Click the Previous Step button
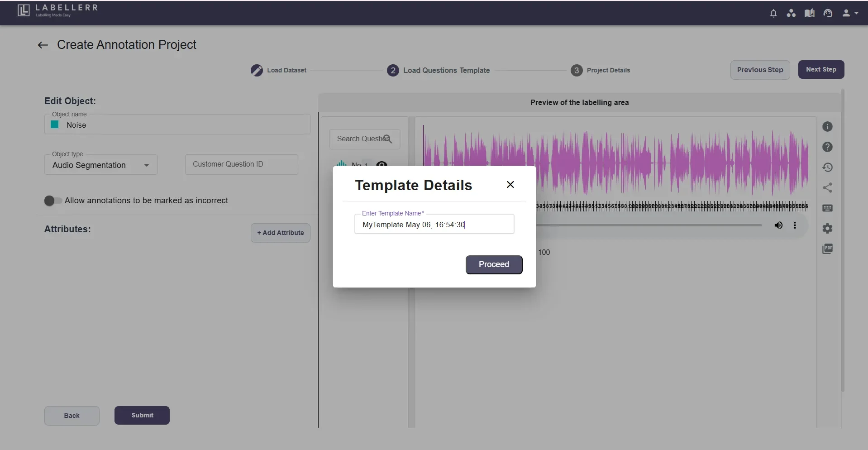Viewport: 868px width, 450px height. point(760,70)
